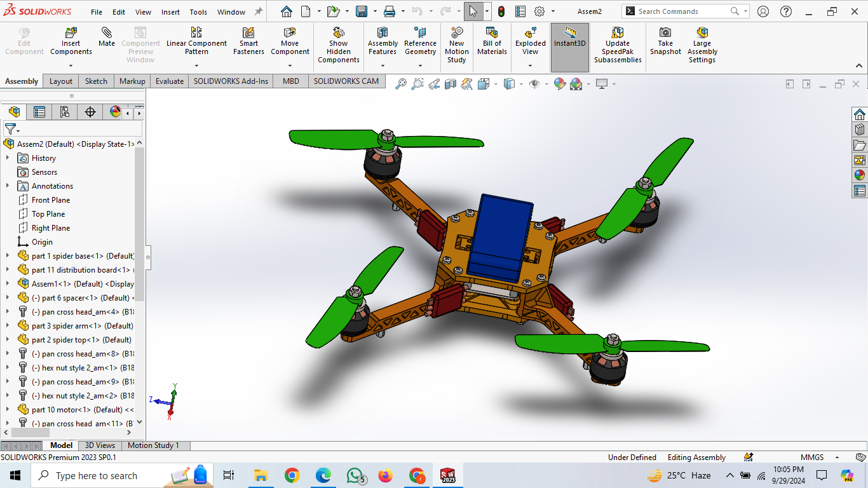The height and width of the screenshot is (488, 868).
Task: Open Edit Appearance color ball in view toolbar
Action: click(x=560, y=84)
